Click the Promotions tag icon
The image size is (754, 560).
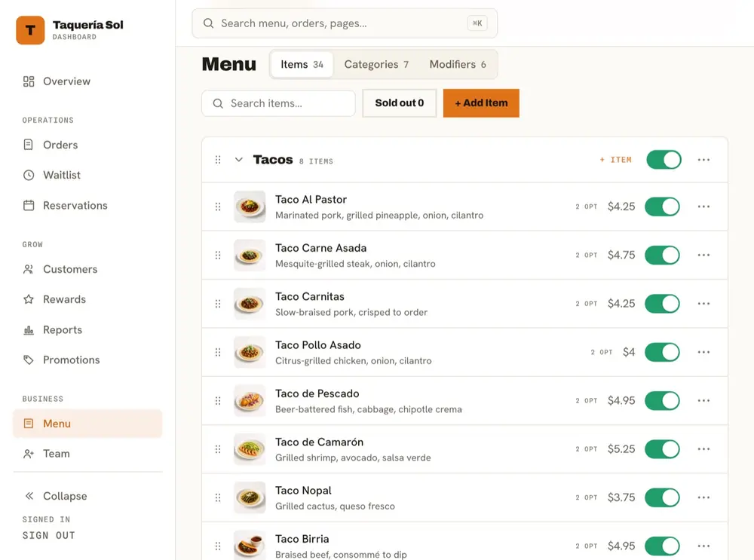[29, 360]
